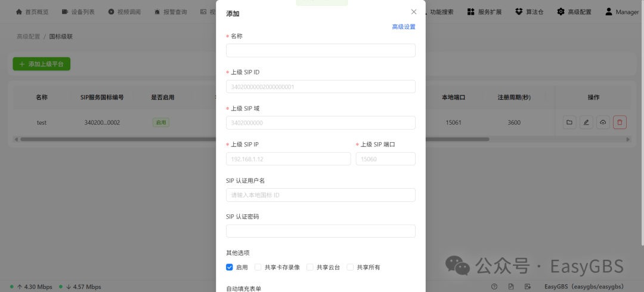Delete test platform with red trash icon
Viewport: 644px width, 292px height.
point(620,122)
